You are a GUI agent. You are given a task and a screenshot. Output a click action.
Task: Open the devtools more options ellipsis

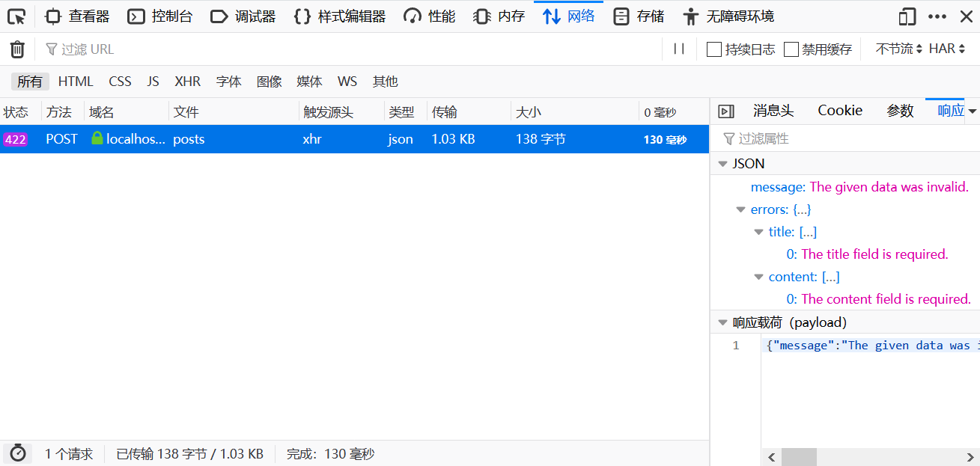tap(937, 16)
